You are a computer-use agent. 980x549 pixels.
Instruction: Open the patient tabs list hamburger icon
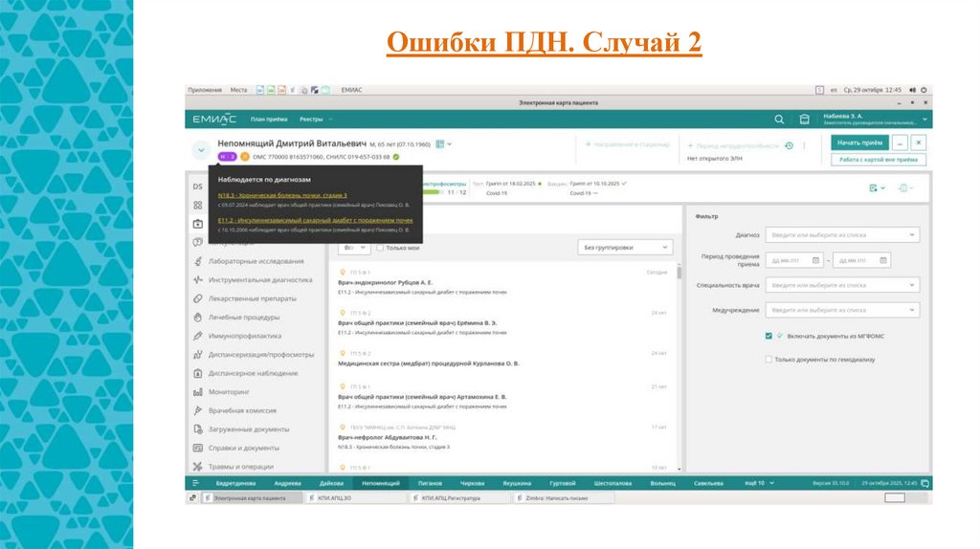pos(195,483)
